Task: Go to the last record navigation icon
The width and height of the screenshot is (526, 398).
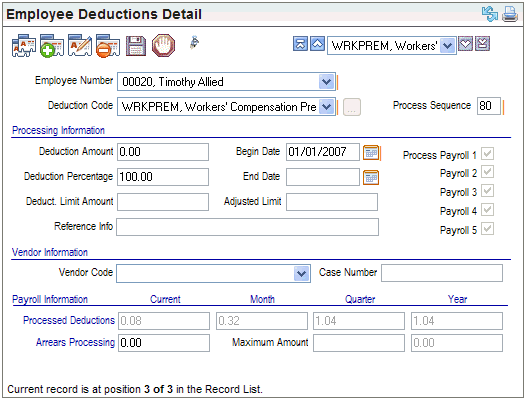Action: 482,44
